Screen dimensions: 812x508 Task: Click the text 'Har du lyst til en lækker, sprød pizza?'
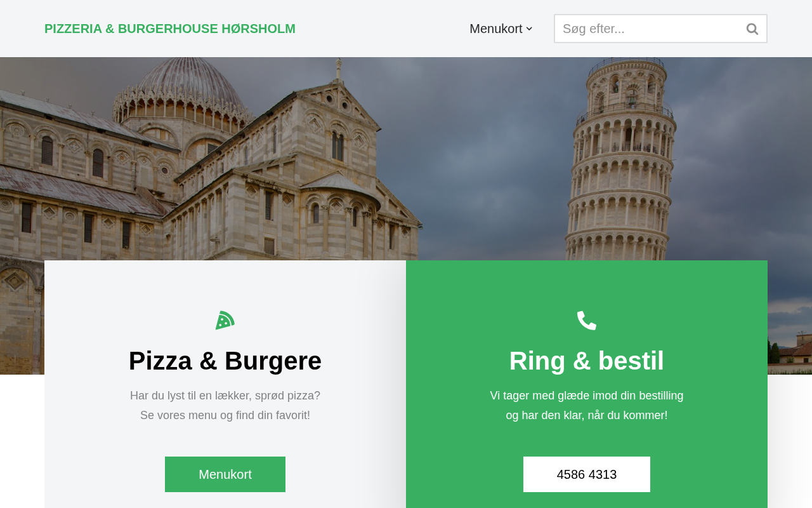(x=225, y=396)
